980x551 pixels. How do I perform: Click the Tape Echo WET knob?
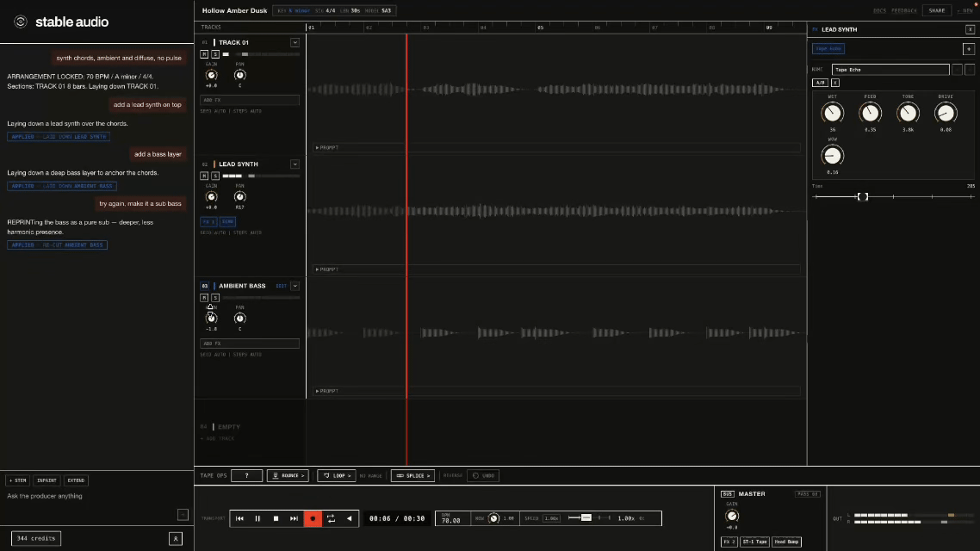pos(833,113)
